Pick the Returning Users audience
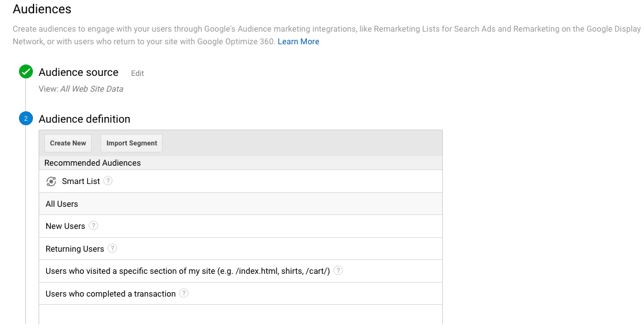The height and width of the screenshot is (332, 644). click(75, 249)
